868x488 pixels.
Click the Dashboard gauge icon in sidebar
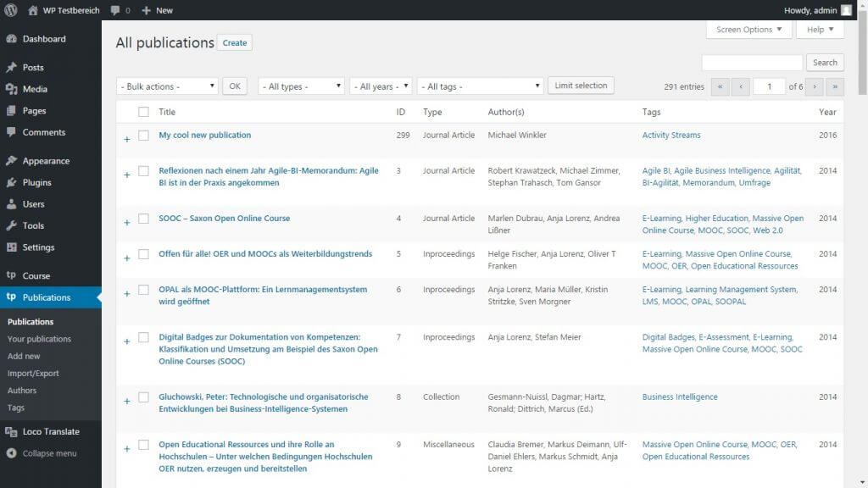click(x=11, y=39)
